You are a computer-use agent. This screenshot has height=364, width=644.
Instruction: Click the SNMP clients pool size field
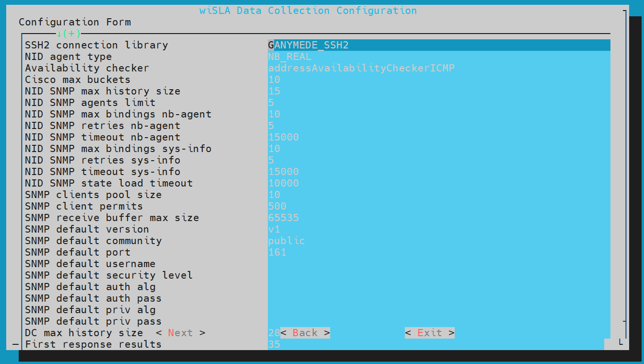coord(438,195)
